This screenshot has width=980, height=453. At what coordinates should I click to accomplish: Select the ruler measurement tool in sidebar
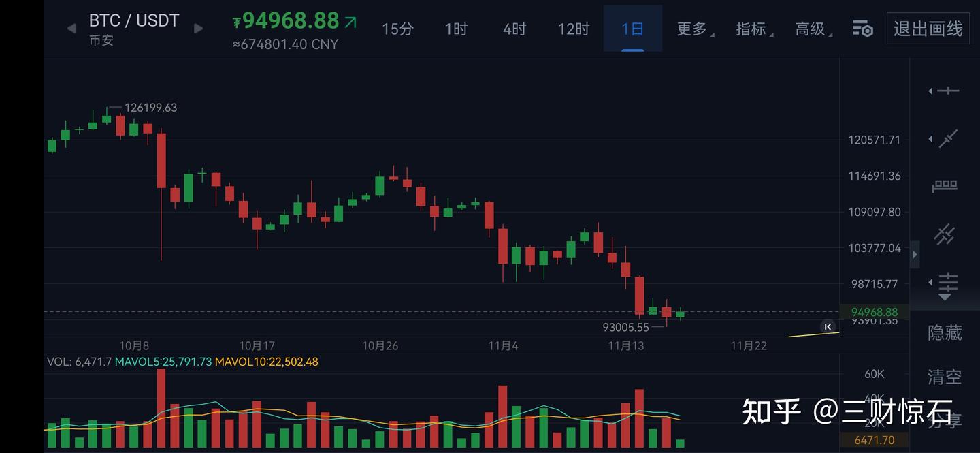(x=944, y=185)
